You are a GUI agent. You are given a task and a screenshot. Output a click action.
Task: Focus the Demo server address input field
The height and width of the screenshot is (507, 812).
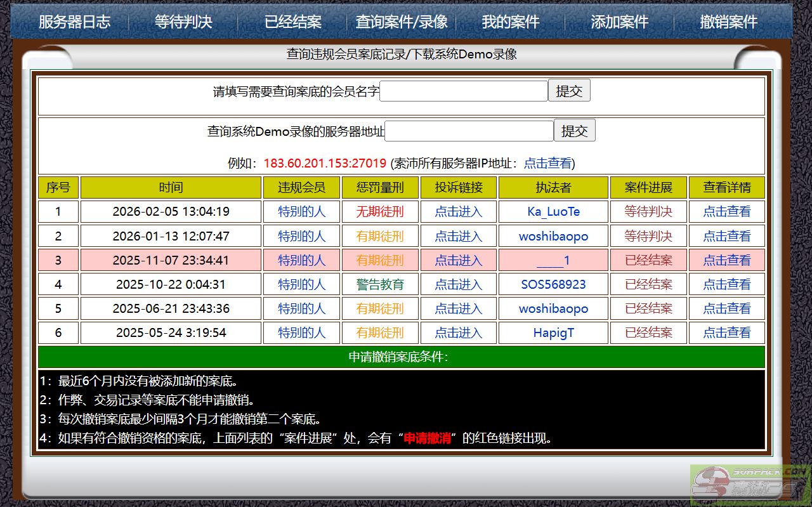click(469, 131)
